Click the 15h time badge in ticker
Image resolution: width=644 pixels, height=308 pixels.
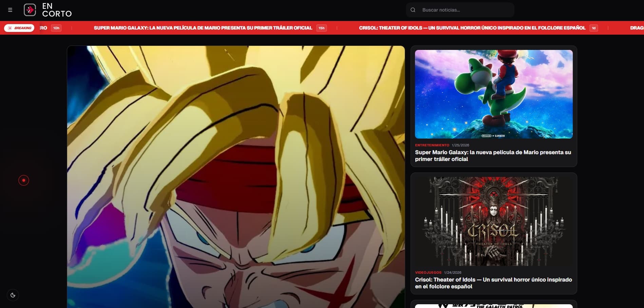click(321, 28)
